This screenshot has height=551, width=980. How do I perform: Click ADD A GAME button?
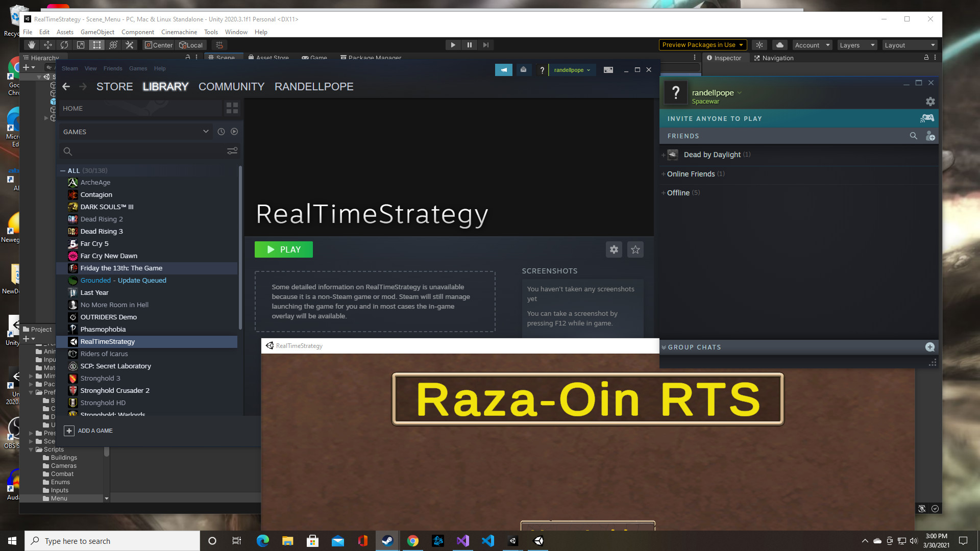tap(88, 431)
